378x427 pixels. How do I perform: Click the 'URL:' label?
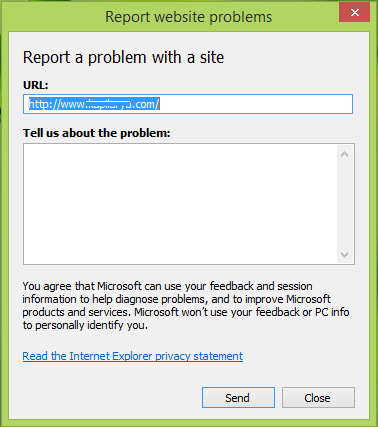coord(36,85)
